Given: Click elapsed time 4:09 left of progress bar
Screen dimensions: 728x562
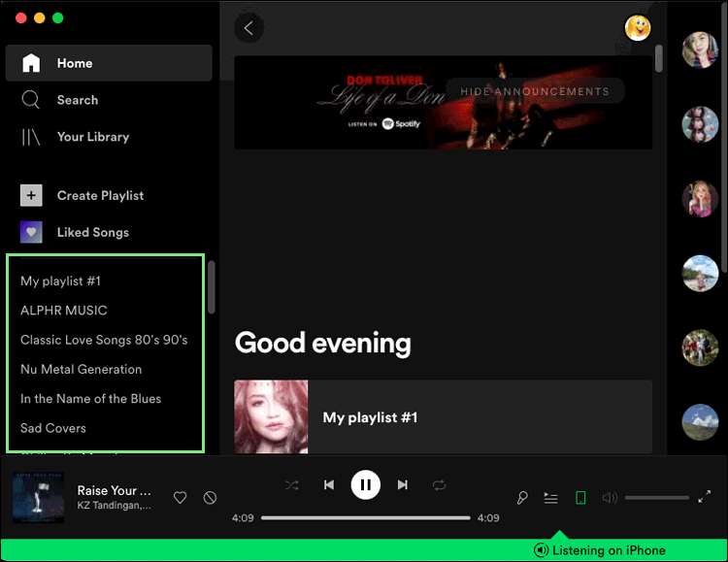Looking at the screenshot, I should 243,518.
